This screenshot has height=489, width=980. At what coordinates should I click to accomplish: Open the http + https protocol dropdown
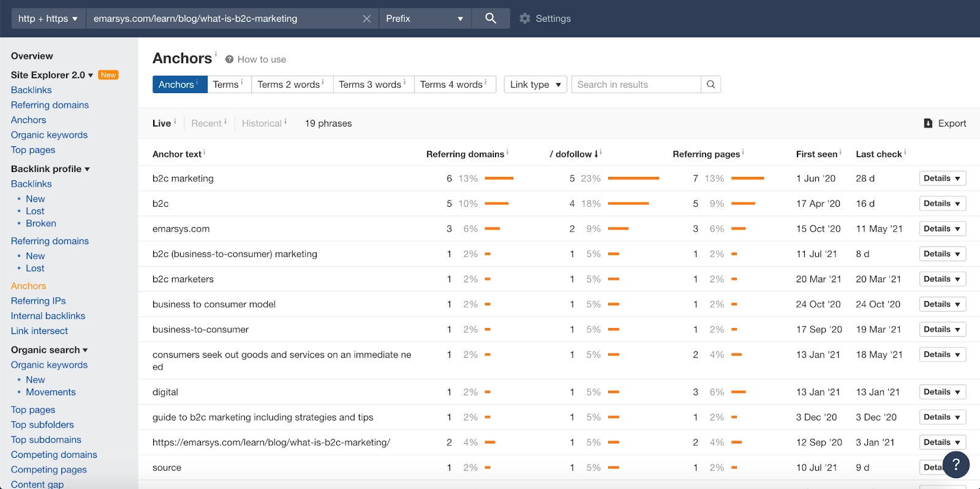click(48, 18)
